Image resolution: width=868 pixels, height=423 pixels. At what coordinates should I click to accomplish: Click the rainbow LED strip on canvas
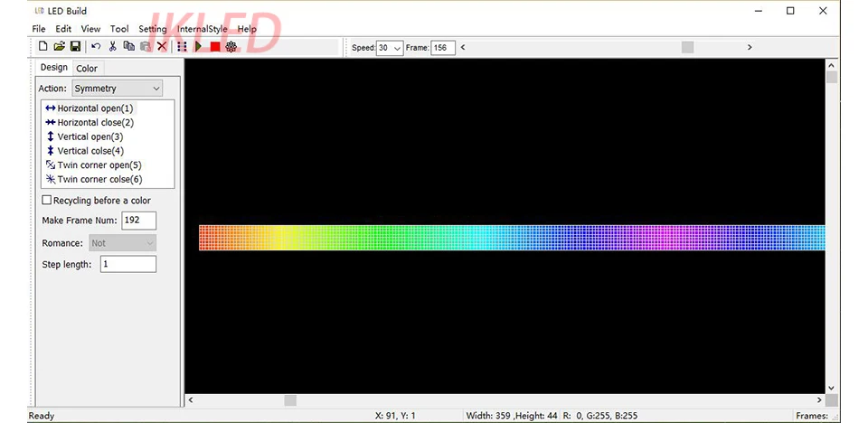(512, 238)
